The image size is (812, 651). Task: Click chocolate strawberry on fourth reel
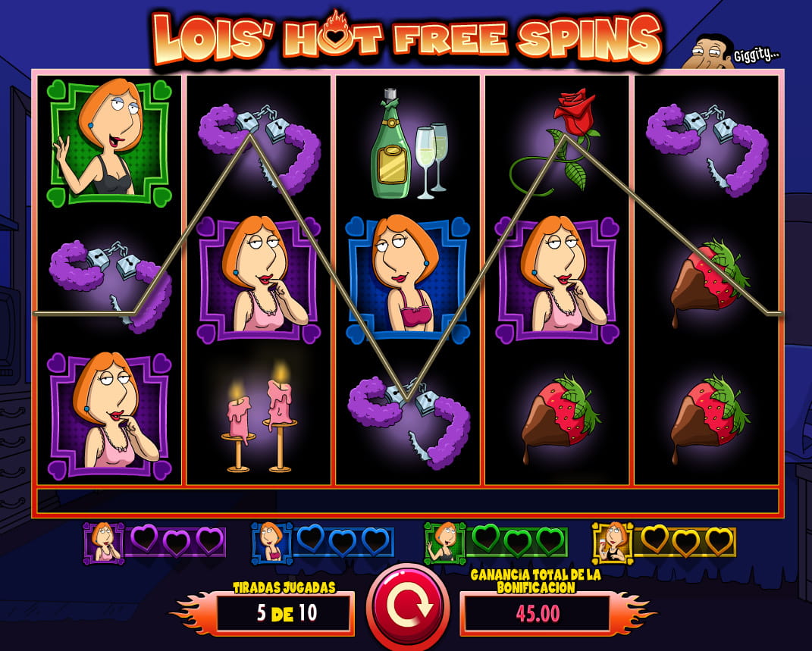point(558,419)
